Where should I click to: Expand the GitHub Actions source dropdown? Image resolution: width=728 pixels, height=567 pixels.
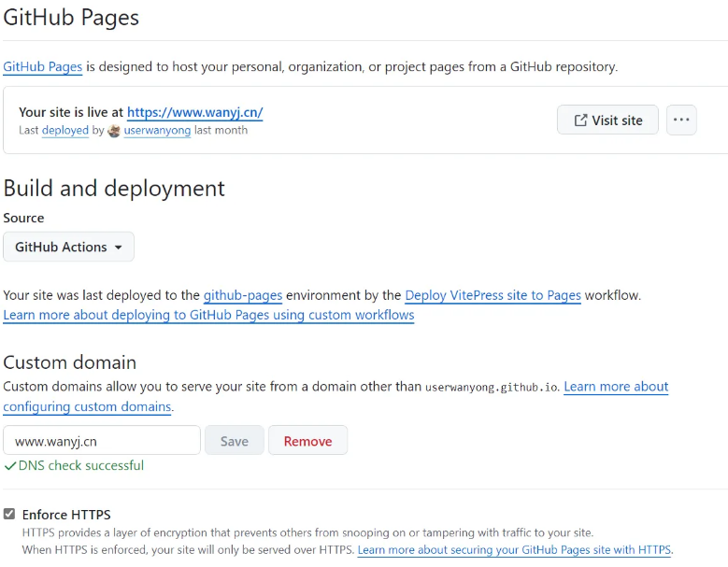[68, 247]
